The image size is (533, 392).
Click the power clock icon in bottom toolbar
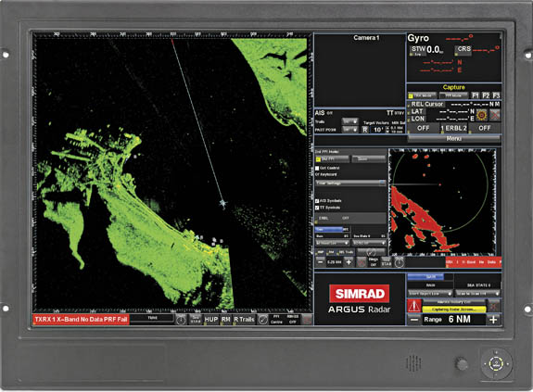click(x=181, y=320)
